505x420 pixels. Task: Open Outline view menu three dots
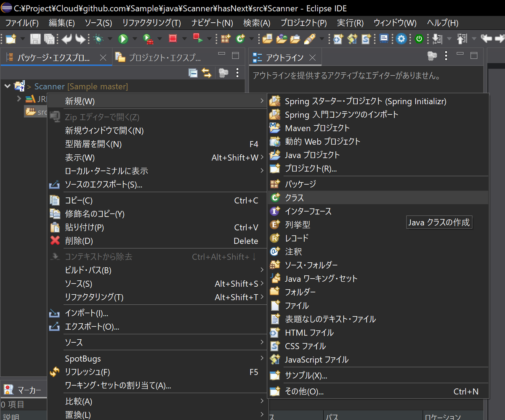(446, 55)
